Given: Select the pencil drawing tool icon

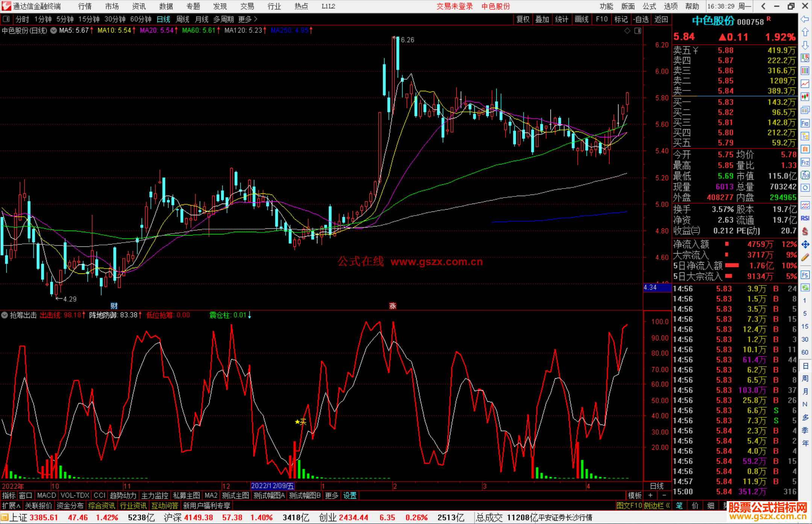Looking at the screenshot, I should pyautogui.click(x=805, y=258).
